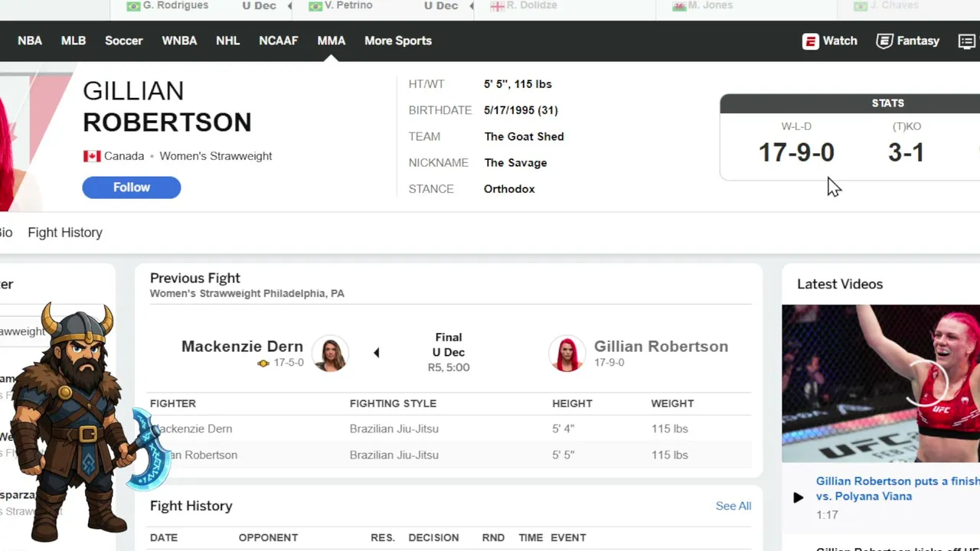Click the birthdate '5/17/1995 (31)'
980x551 pixels.
(521, 110)
